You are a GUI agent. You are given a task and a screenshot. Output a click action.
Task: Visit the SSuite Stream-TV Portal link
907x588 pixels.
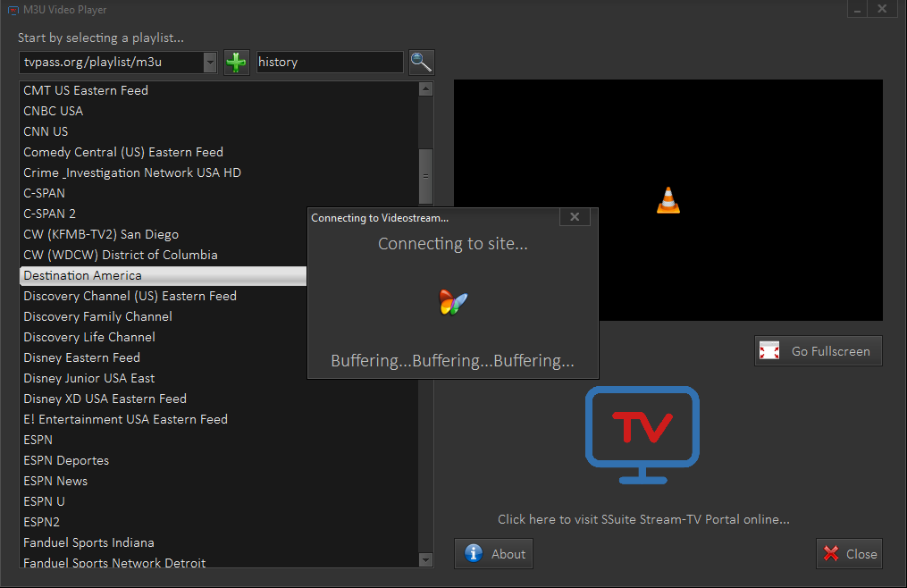[x=643, y=519]
